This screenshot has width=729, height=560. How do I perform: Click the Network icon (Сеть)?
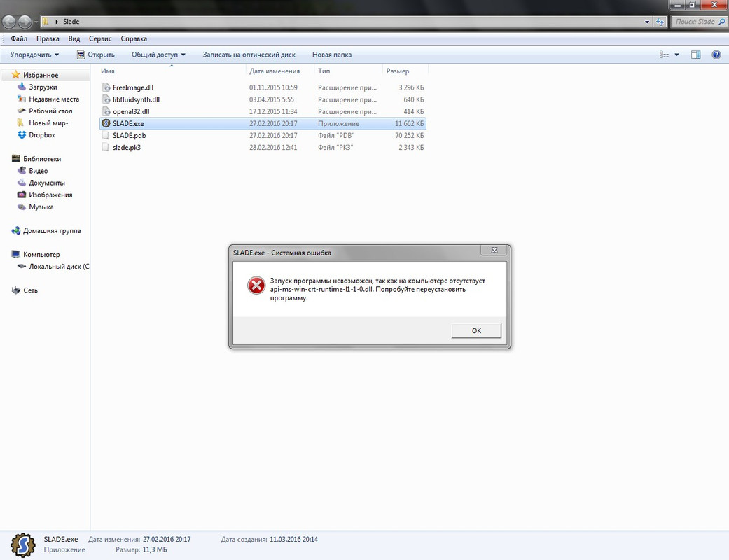(16, 290)
